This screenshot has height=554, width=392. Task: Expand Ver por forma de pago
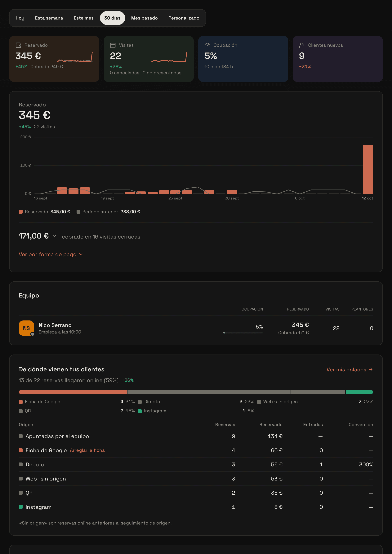(x=51, y=254)
